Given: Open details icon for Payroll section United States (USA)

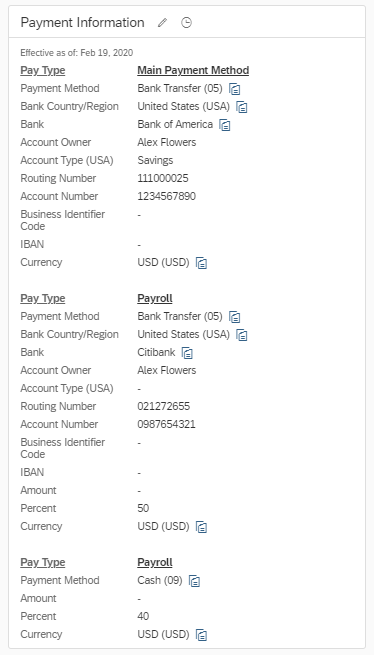Looking at the screenshot, I should (x=242, y=335).
